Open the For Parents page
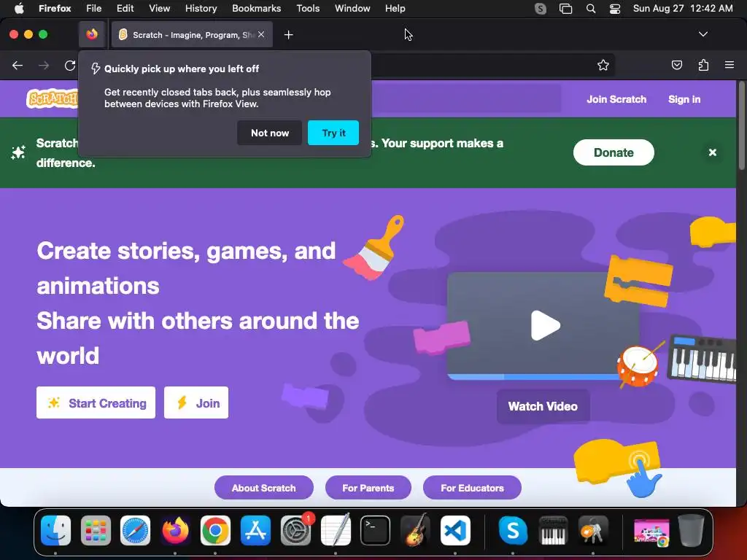The image size is (747, 560). [x=368, y=488]
